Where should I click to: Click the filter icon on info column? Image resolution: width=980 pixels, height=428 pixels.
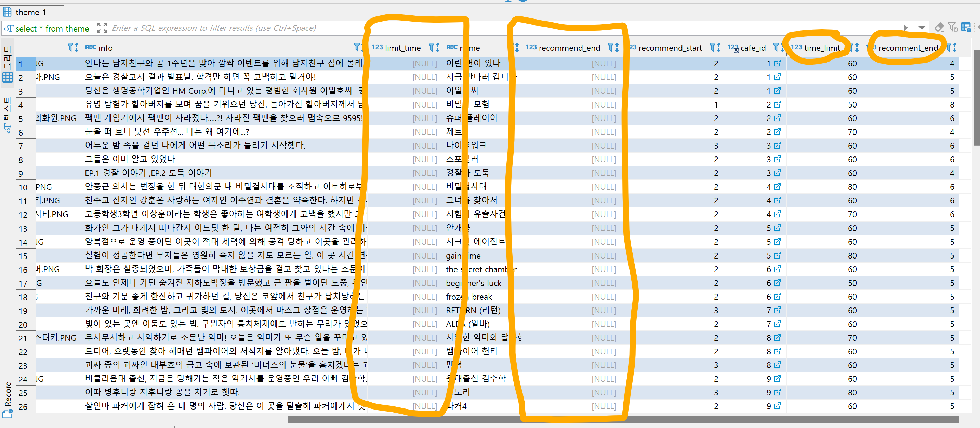tap(357, 47)
